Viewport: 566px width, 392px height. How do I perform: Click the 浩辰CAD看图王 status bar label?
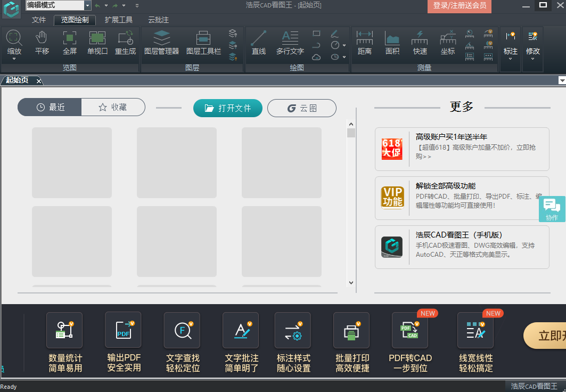(534, 386)
